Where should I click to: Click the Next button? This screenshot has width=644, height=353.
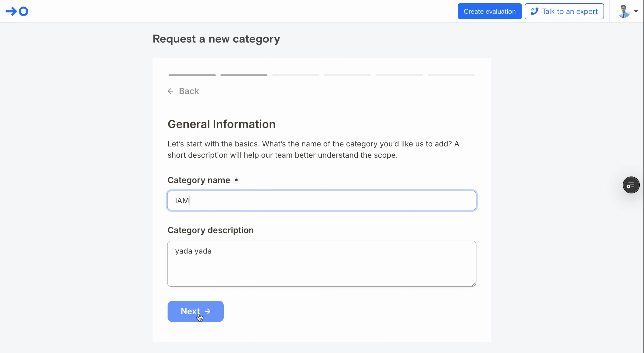click(195, 311)
